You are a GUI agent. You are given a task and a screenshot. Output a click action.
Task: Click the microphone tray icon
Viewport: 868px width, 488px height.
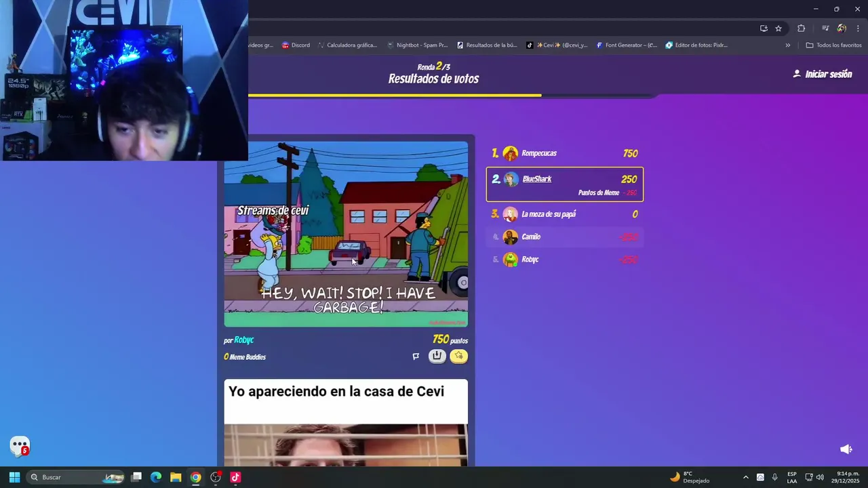[774, 477]
